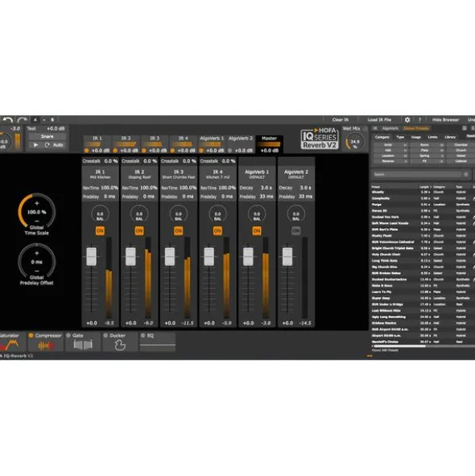Turn off AlgoVerb 1 ON button
This screenshot has width=475, height=476.
coord(257,230)
